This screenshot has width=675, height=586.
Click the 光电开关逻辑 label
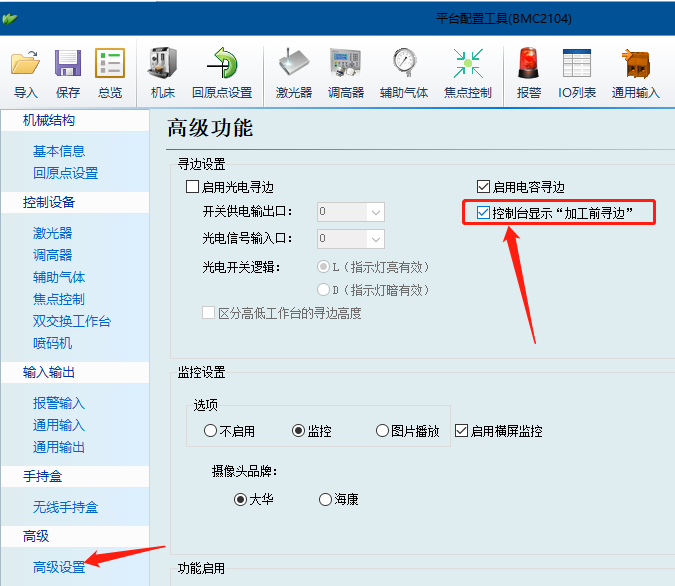242,267
